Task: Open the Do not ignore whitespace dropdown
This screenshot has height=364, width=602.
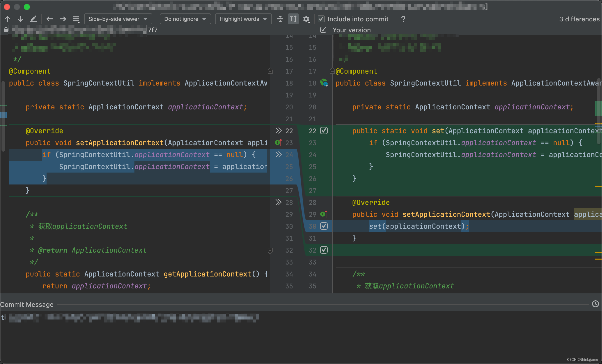Action: tap(185, 19)
